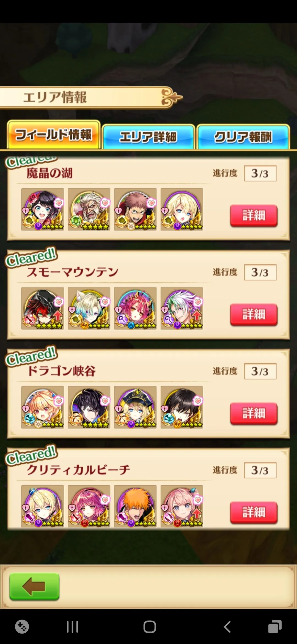The height and width of the screenshot is (644, 297).
Task: Tap the 3/3 progress box for 魔晶の湖
Action: pyautogui.click(x=260, y=173)
